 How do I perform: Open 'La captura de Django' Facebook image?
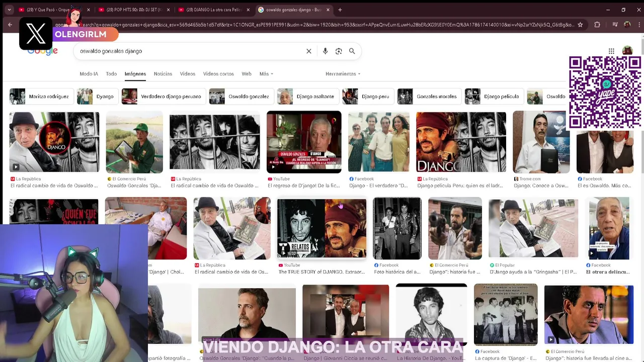(505, 315)
